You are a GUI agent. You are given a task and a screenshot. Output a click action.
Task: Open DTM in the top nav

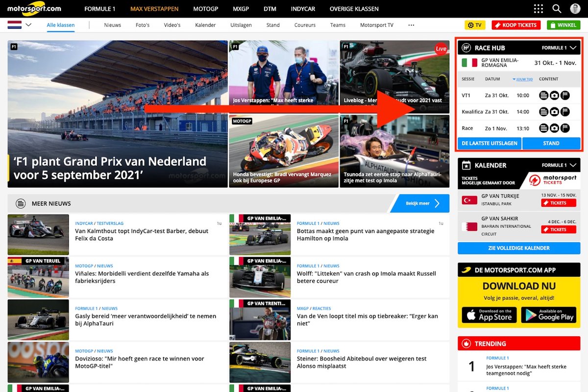(x=270, y=9)
